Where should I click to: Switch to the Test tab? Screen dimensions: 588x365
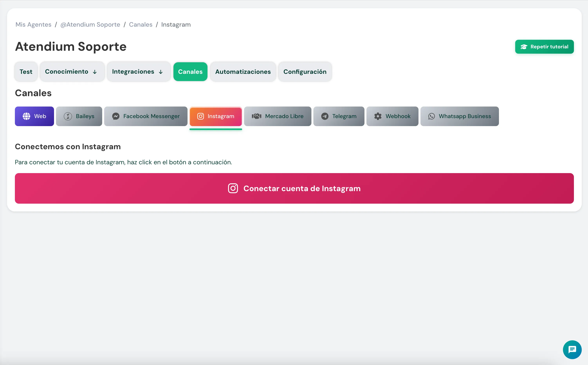pos(26,71)
